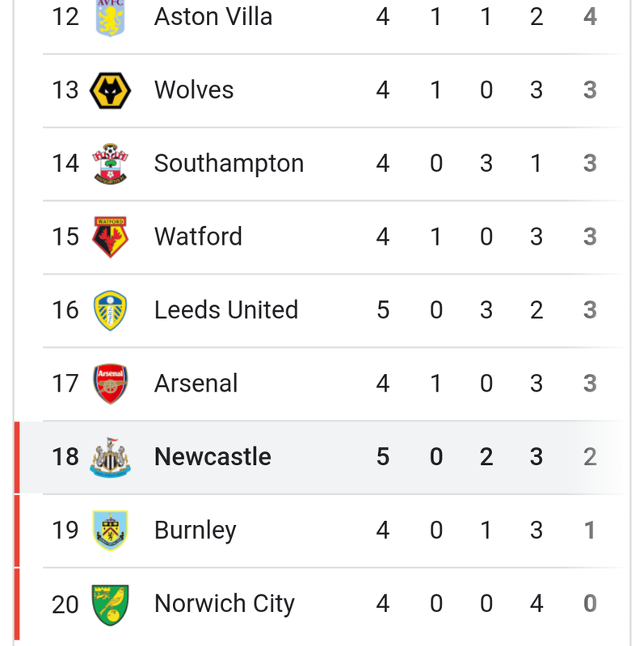Select the highlighted Newcastle row name
This screenshot has height=646, width=644.
pos(213,456)
